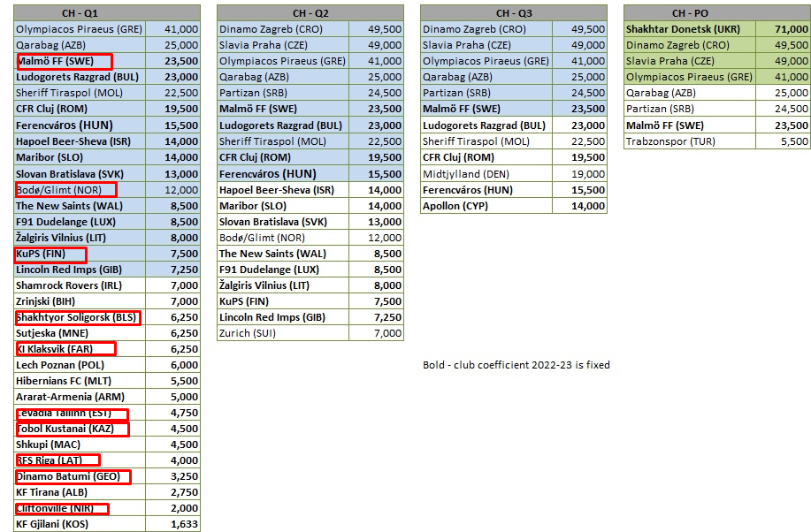Image resolution: width=811 pixels, height=532 pixels.
Task: Click the Zurich (SUI) cell
Action: 283,333
